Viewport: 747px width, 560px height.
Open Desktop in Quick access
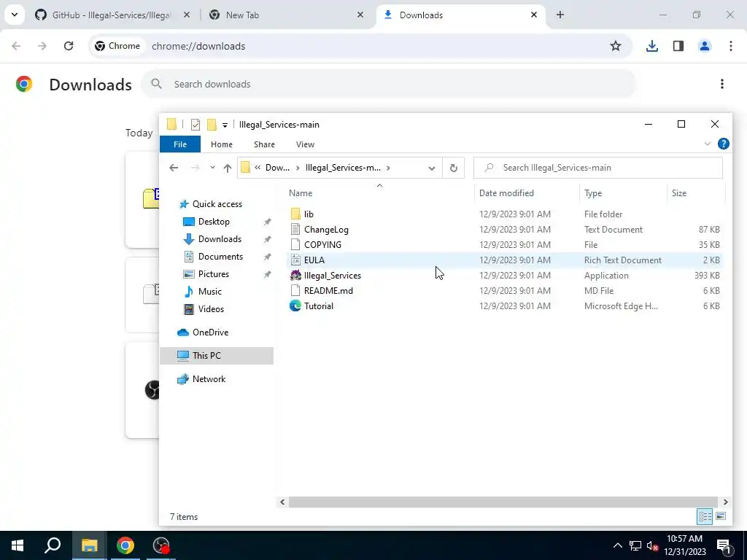pos(214,222)
